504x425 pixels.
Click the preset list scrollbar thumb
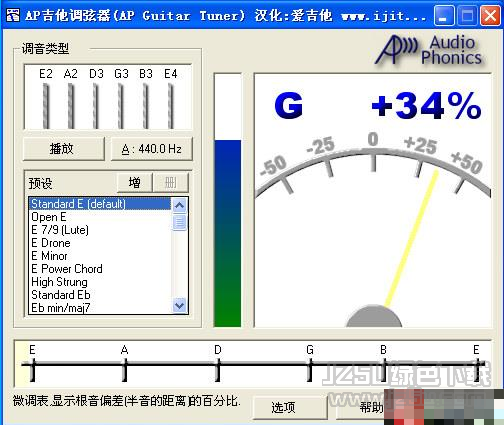pos(180,222)
